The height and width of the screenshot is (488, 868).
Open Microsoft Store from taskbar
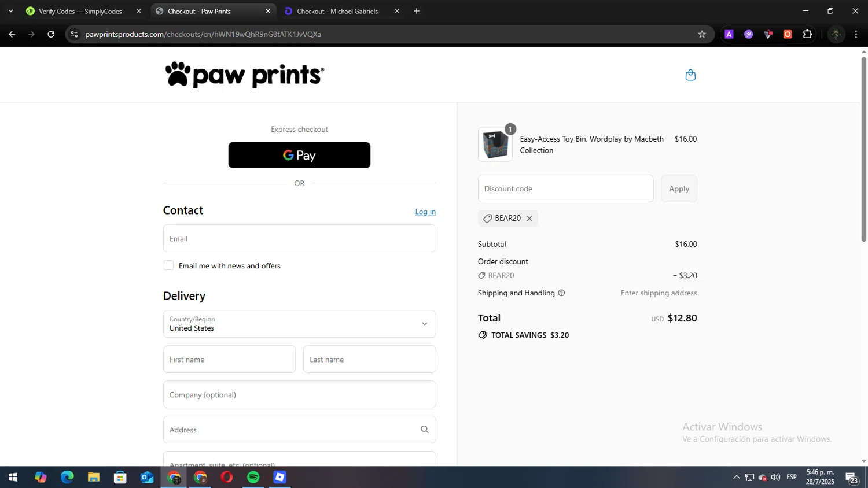pyautogui.click(x=120, y=477)
